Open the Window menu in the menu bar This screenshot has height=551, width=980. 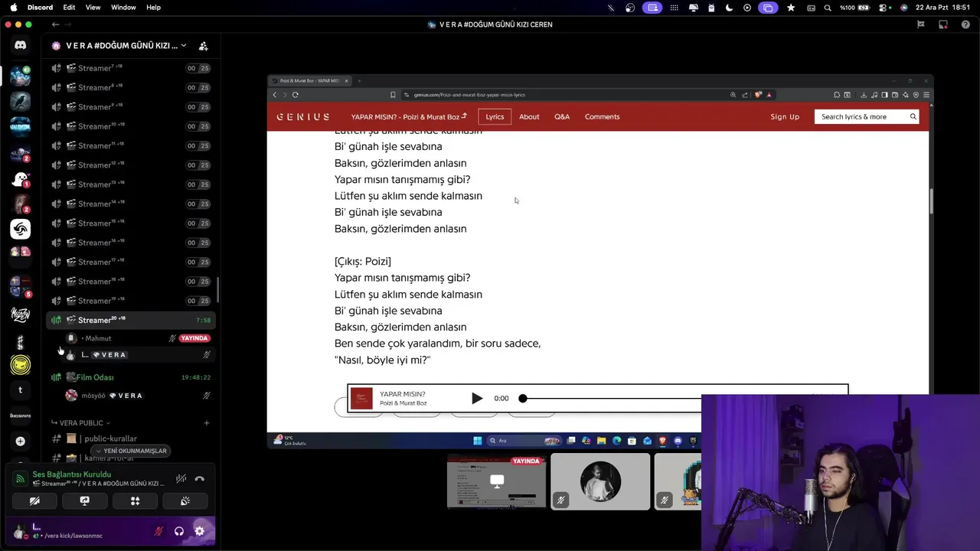tap(123, 7)
